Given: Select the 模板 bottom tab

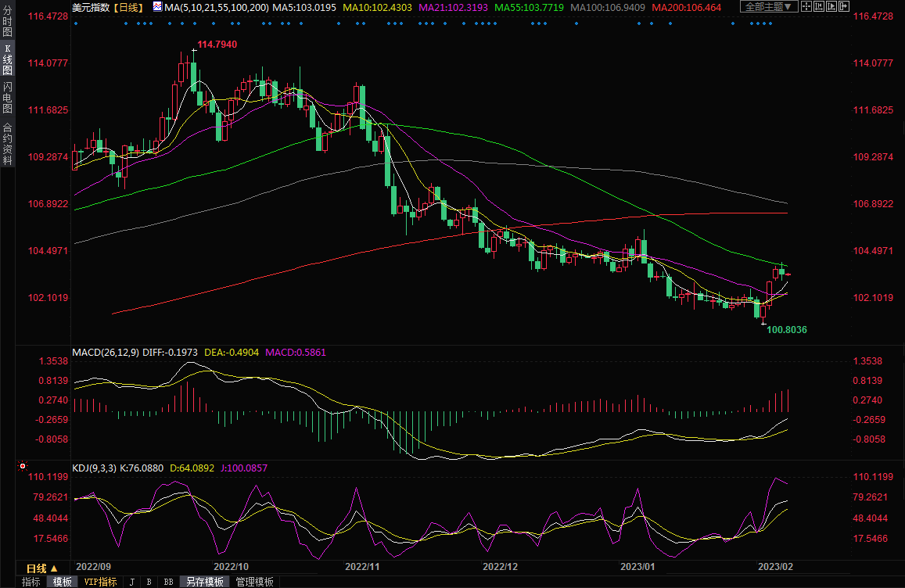Looking at the screenshot, I should tap(63, 582).
